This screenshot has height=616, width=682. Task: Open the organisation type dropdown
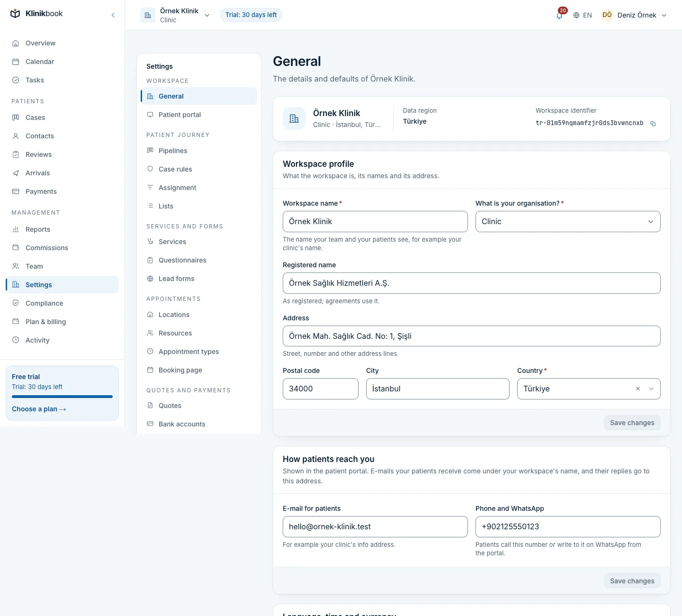click(x=568, y=221)
